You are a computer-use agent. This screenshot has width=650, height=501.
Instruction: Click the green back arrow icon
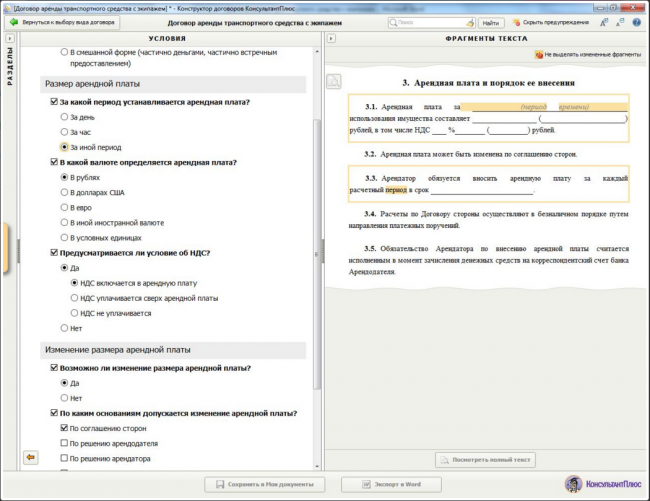coord(14,22)
